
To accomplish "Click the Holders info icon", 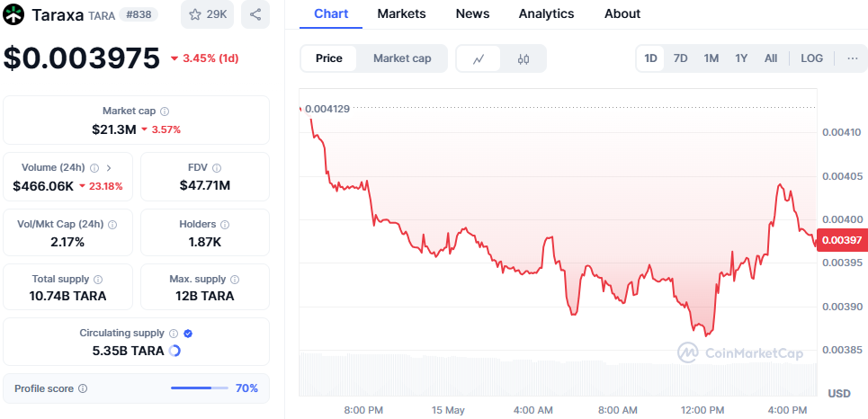I will point(225,225).
